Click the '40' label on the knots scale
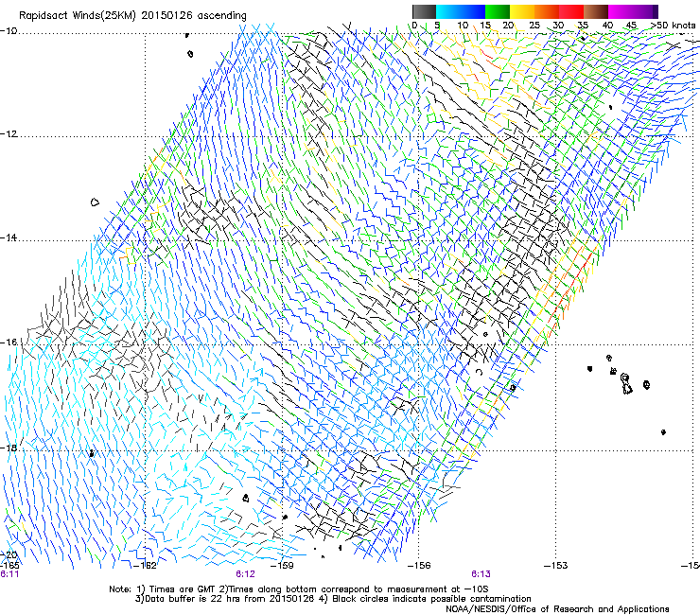The image size is (700, 615). pyautogui.click(x=607, y=26)
